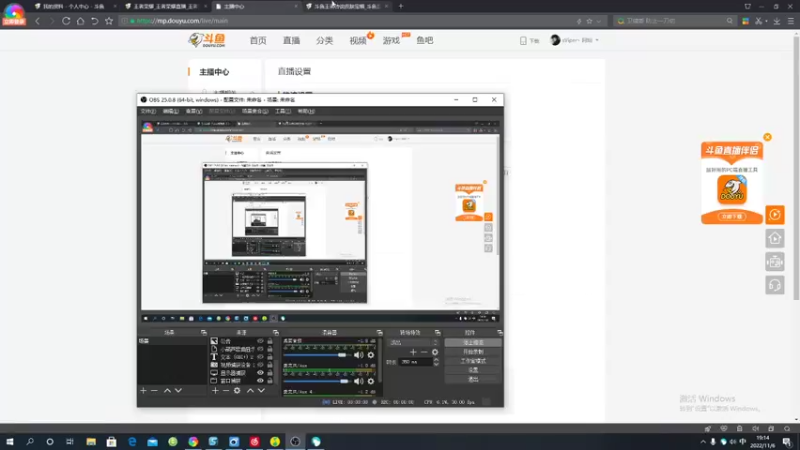
Task: Pop out the Scenes dock panel
Action: (204, 333)
